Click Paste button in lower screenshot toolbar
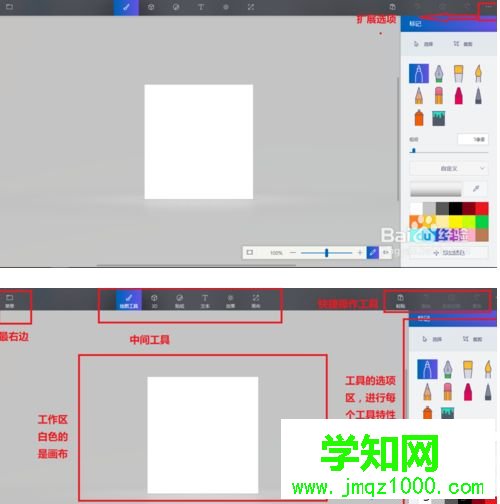500x504 pixels. [x=400, y=301]
